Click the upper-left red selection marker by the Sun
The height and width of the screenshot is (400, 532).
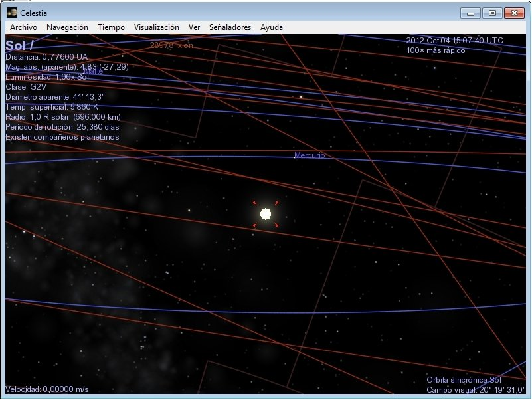pyautogui.click(x=255, y=203)
